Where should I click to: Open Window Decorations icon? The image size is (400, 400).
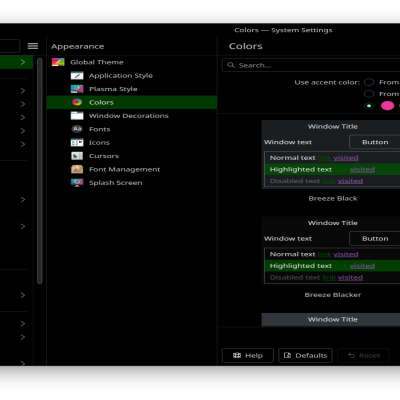(x=77, y=116)
